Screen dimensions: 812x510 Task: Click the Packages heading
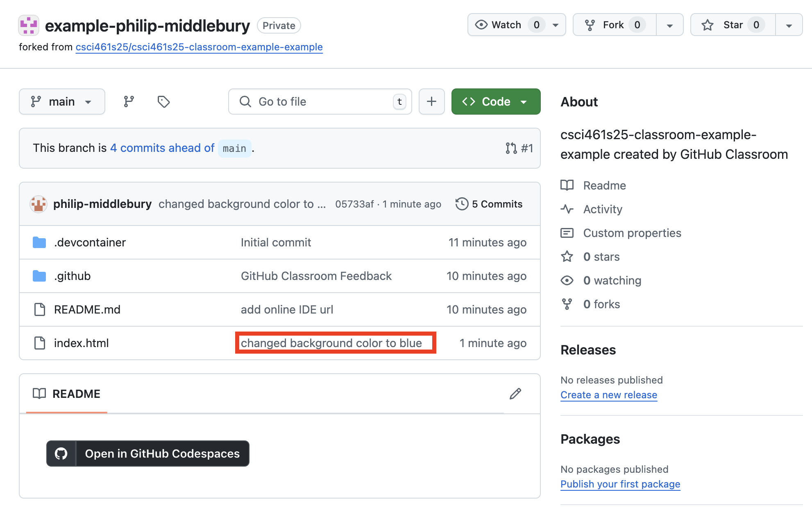coord(590,439)
